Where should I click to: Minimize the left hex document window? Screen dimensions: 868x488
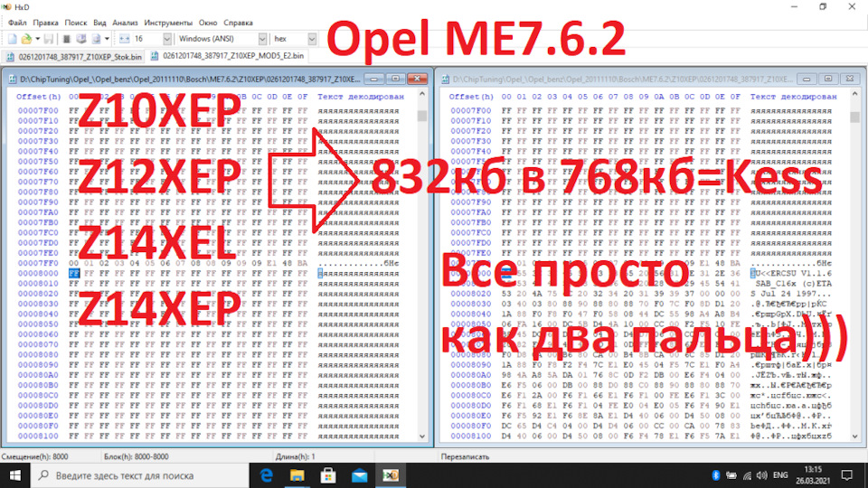pos(374,80)
